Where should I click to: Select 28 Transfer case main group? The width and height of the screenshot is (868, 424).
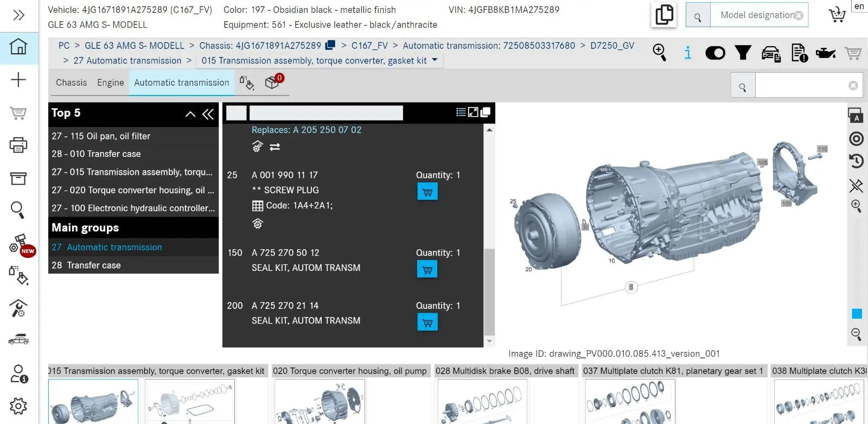tap(86, 265)
